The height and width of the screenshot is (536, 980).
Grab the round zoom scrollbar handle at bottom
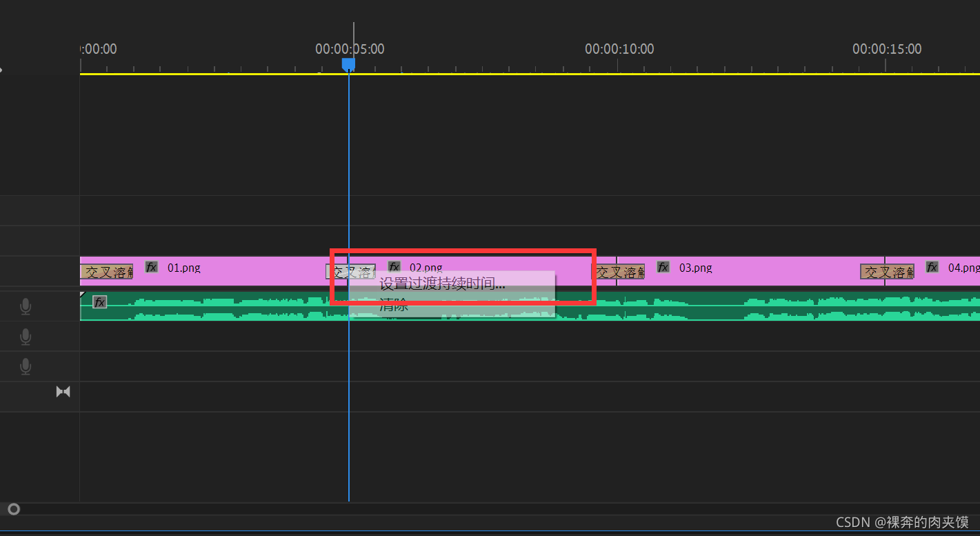[x=14, y=510]
